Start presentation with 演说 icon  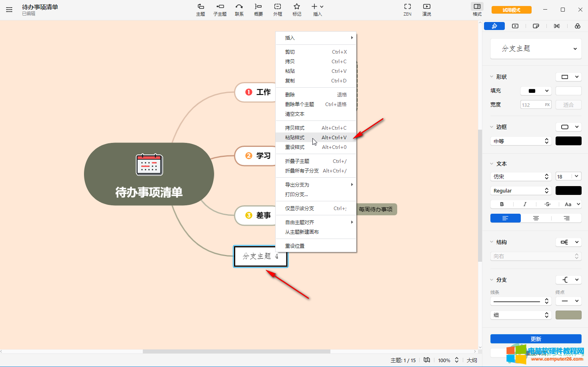(x=427, y=10)
